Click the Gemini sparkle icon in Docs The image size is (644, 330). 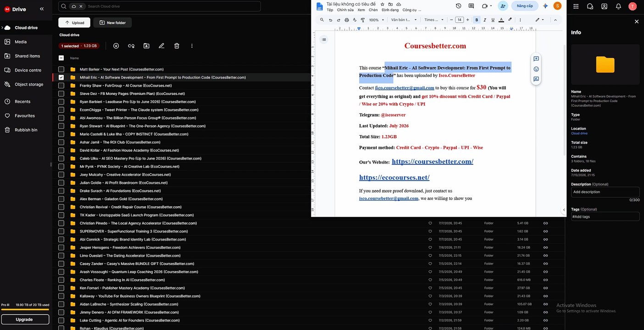pos(545,6)
